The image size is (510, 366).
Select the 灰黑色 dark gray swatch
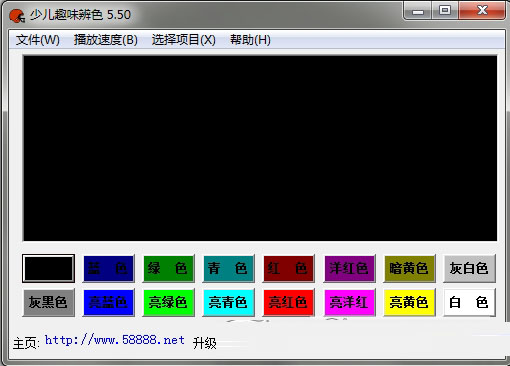[x=49, y=302]
